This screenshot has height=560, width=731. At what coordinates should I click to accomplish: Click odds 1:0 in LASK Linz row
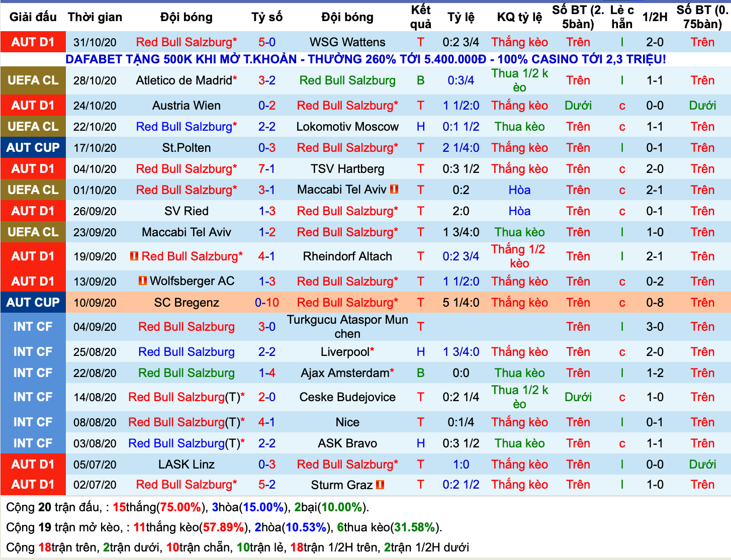point(461,464)
